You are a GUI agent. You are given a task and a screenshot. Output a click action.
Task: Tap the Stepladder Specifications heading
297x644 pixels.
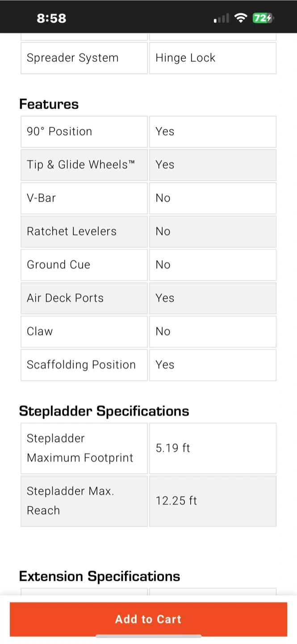(x=104, y=411)
